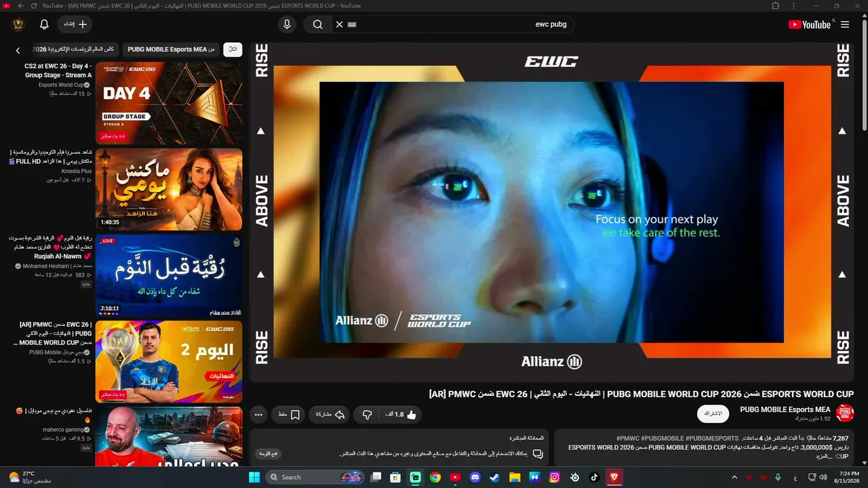This screenshot has height=488, width=868.
Task: Open the PUBG MOBILE Esports MEA channel avatar
Action: (845, 413)
